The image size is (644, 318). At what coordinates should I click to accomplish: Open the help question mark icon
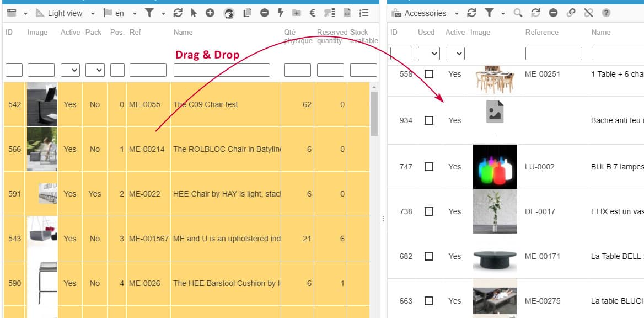pyautogui.click(x=606, y=13)
